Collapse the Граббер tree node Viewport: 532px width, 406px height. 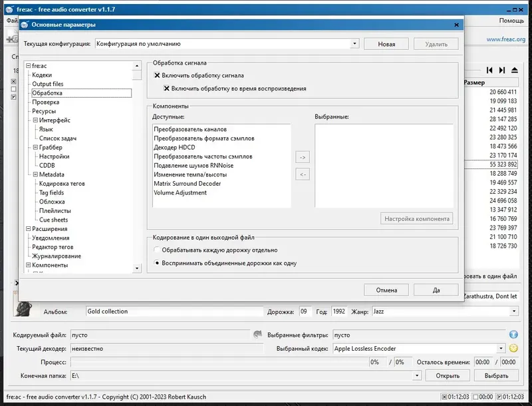click(x=35, y=147)
